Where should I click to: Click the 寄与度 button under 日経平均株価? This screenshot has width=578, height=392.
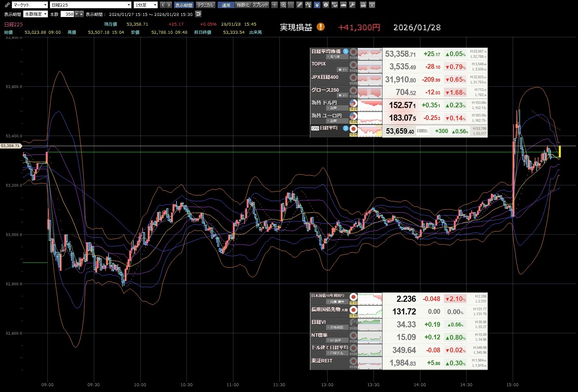coord(334,57)
